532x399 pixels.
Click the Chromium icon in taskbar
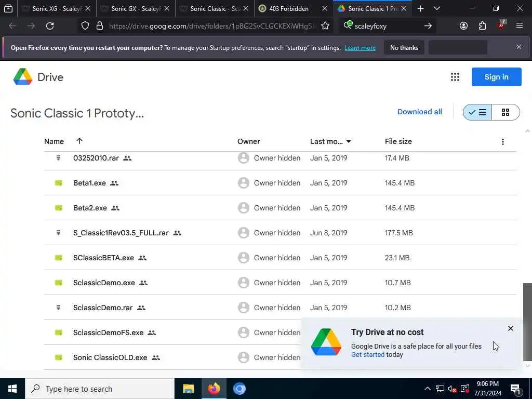click(239, 389)
